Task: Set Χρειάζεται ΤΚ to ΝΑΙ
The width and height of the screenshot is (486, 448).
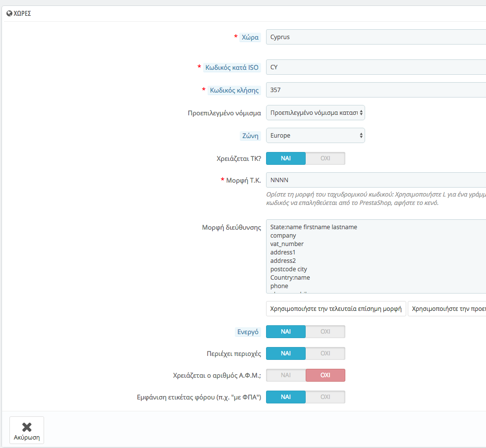Action: point(286,158)
